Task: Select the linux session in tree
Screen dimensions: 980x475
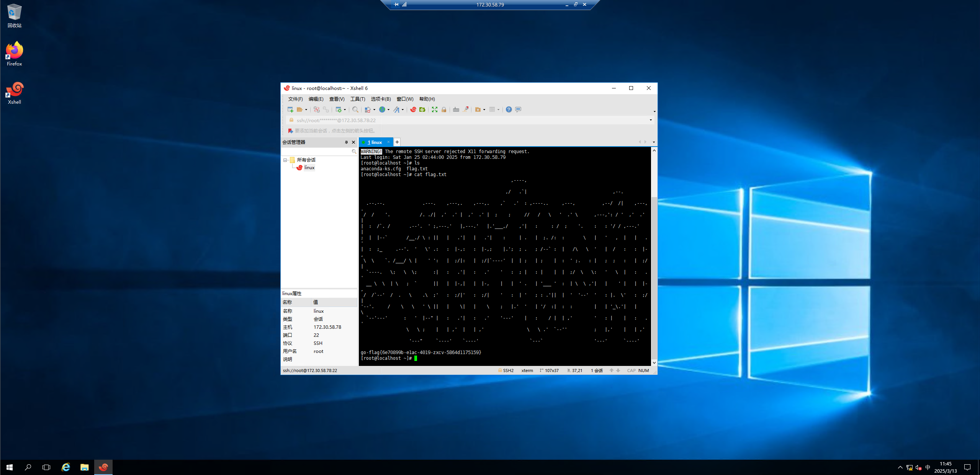Action: [309, 168]
